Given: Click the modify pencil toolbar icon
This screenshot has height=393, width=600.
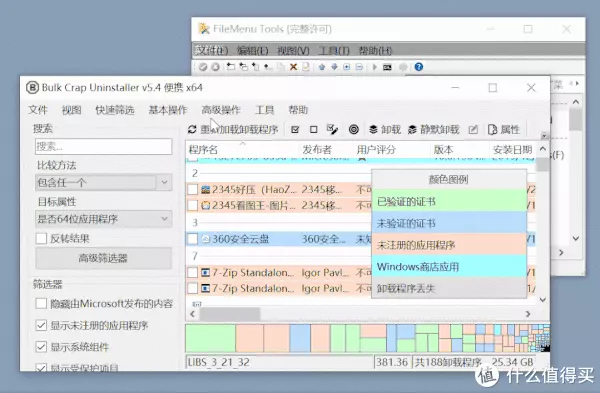Looking at the screenshot, I should (x=473, y=130).
